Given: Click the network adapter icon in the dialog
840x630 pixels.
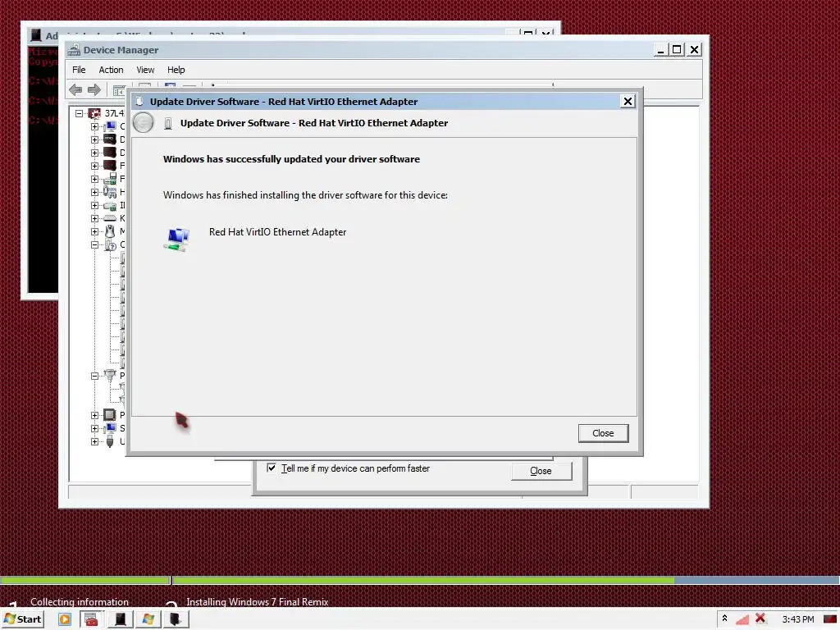Looking at the screenshot, I should (x=177, y=239).
